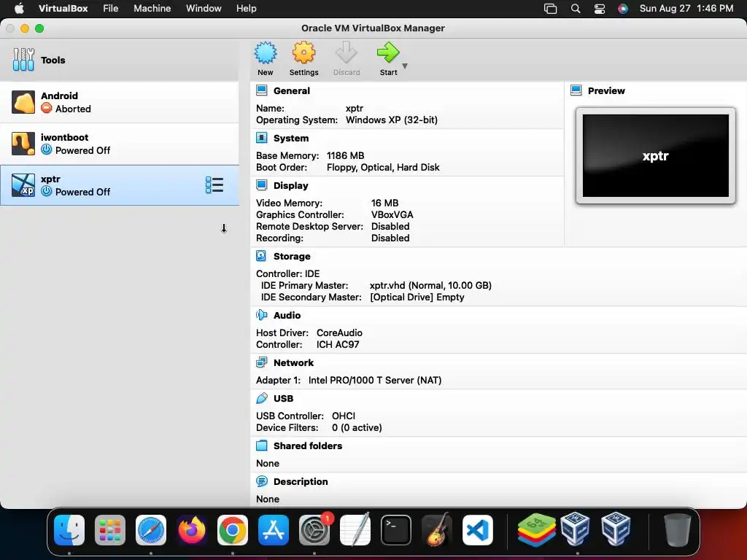Open the General settings heading link
Viewport: 747px width, 560px height.
point(292,90)
